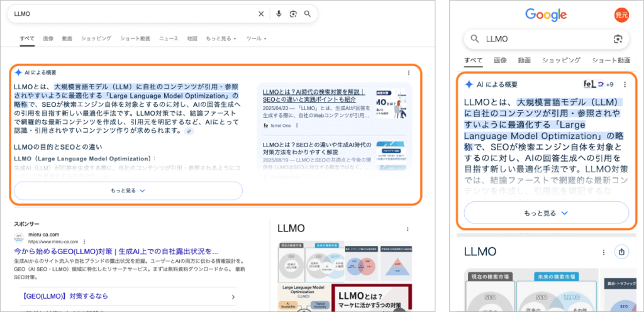Open the mobile AI overview three-dot menu
Viewport: 644px width, 312px height.
[x=625, y=84]
